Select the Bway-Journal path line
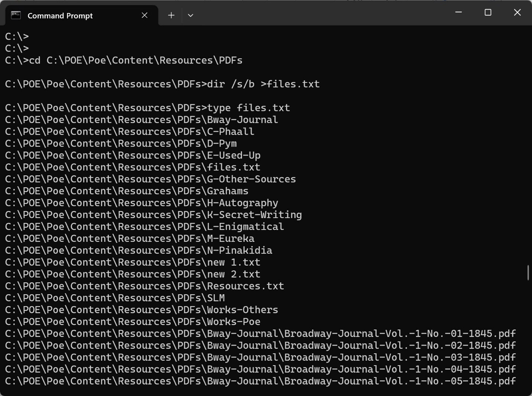Screen dimensions: 532x396 pyautogui.click(x=141, y=119)
